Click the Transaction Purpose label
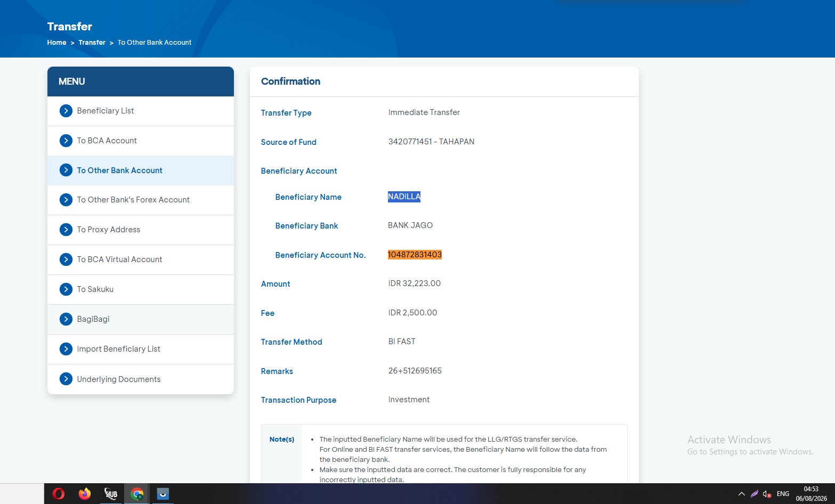Screen dimensions: 835x504 click(298, 400)
